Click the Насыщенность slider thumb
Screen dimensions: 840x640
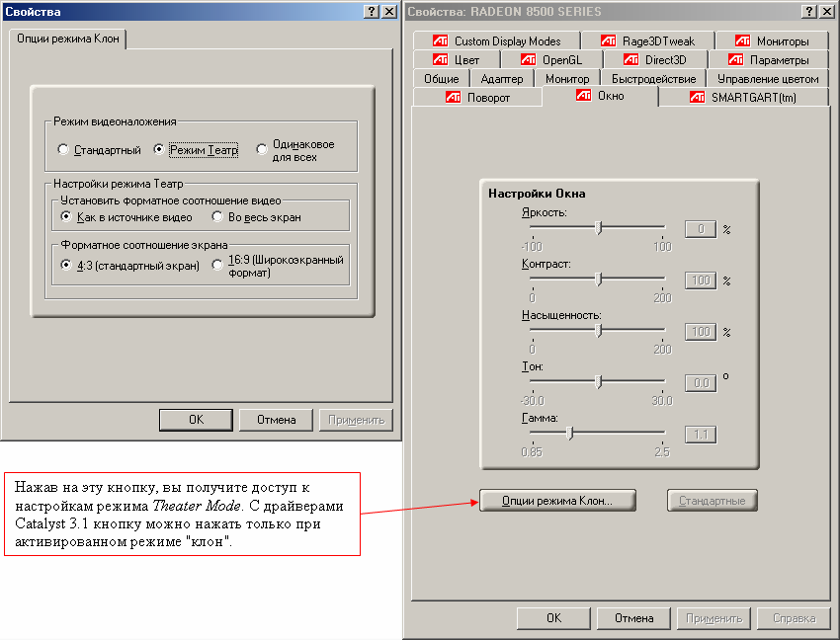[x=599, y=331]
